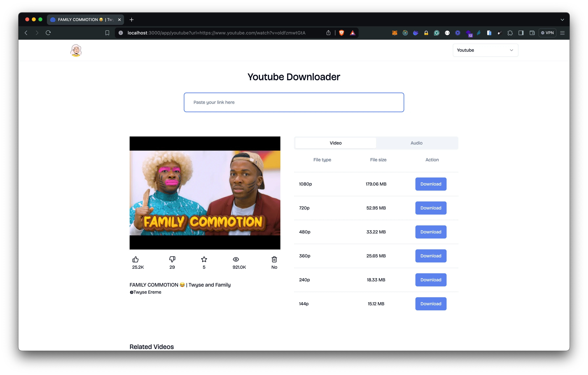Image resolution: width=588 pixels, height=375 pixels.
Task: Download the 144p video
Action: click(431, 303)
